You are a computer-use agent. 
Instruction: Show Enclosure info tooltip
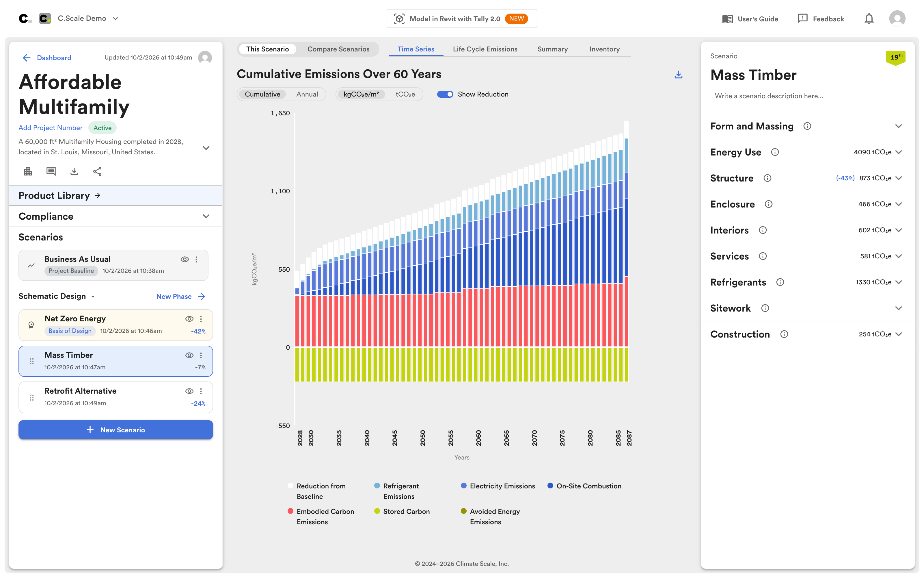(769, 204)
